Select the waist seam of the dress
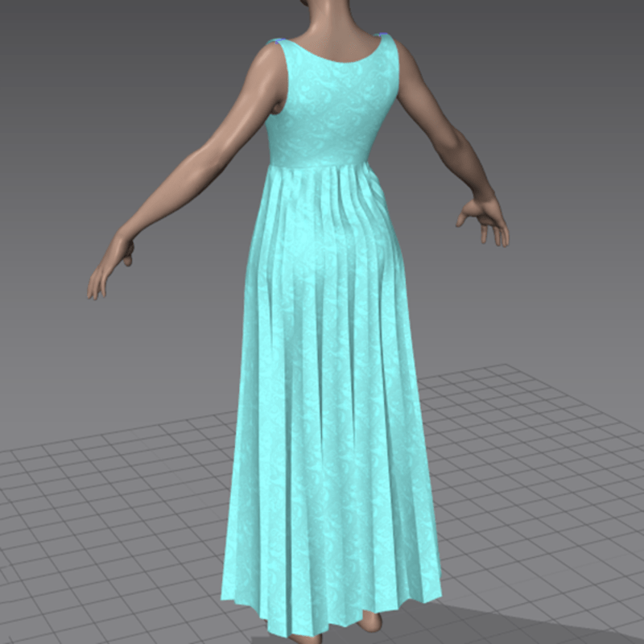The width and height of the screenshot is (644, 644). coord(322,163)
